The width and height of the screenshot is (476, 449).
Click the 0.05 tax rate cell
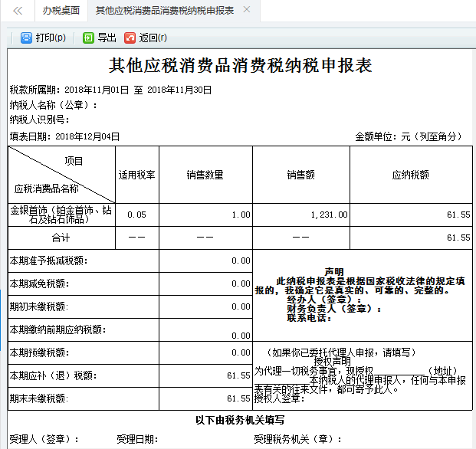click(x=137, y=215)
